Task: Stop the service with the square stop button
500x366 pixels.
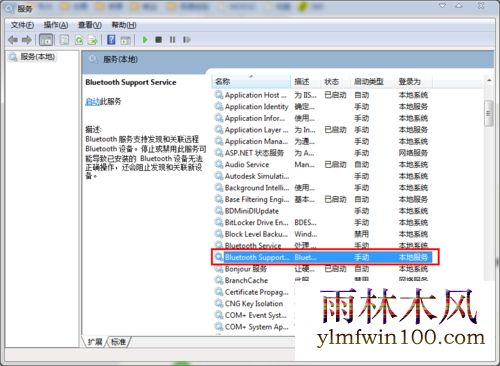Action: pyautogui.click(x=158, y=40)
